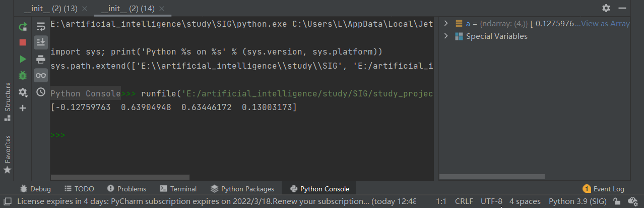The image size is (644, 208).
Task: Toggle soft-wrap for console output
Action: pyautogui.click(x=41, y=27)
